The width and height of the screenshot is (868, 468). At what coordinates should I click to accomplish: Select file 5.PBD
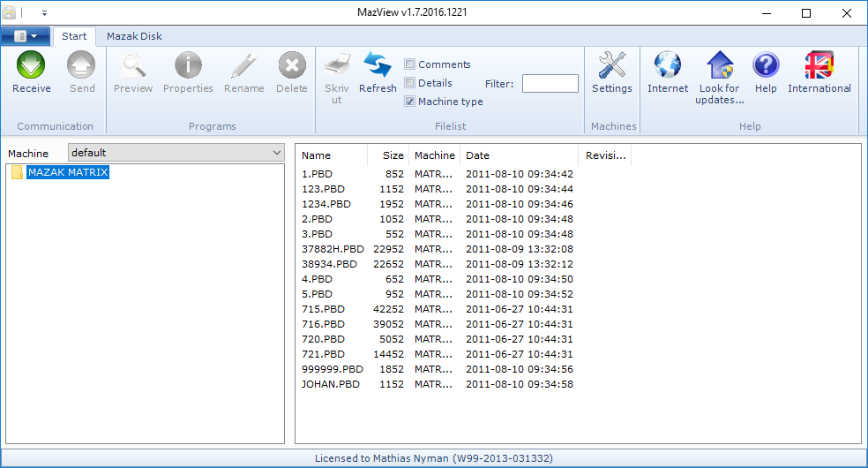click(x=318, y=293)
